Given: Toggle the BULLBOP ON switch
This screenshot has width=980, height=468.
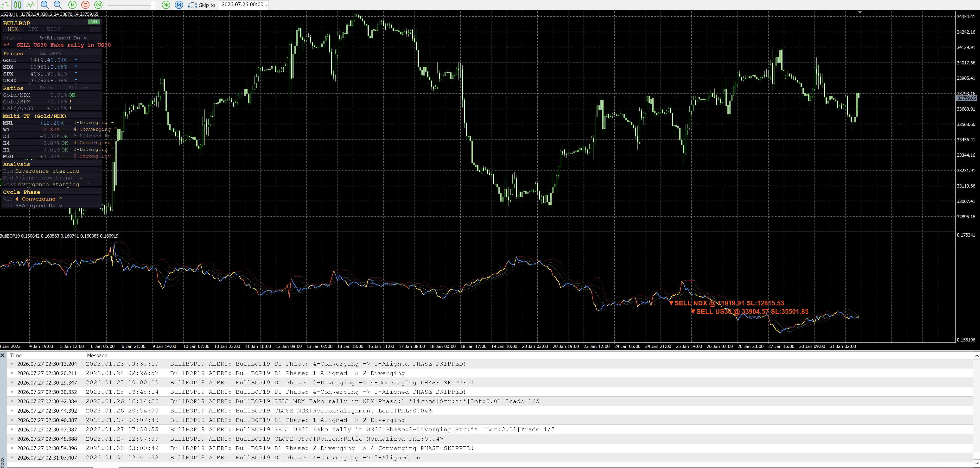Looking at the screenshot, I should [x=94, y=22].
